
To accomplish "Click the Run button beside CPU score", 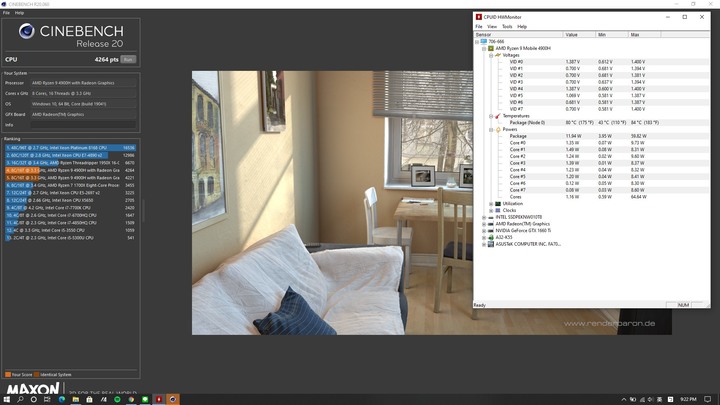I will (128, 59).
